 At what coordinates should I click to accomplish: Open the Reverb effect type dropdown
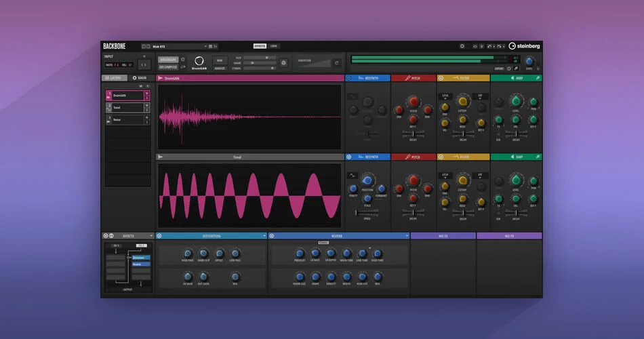pyautogui.click(x=407, y=236)
